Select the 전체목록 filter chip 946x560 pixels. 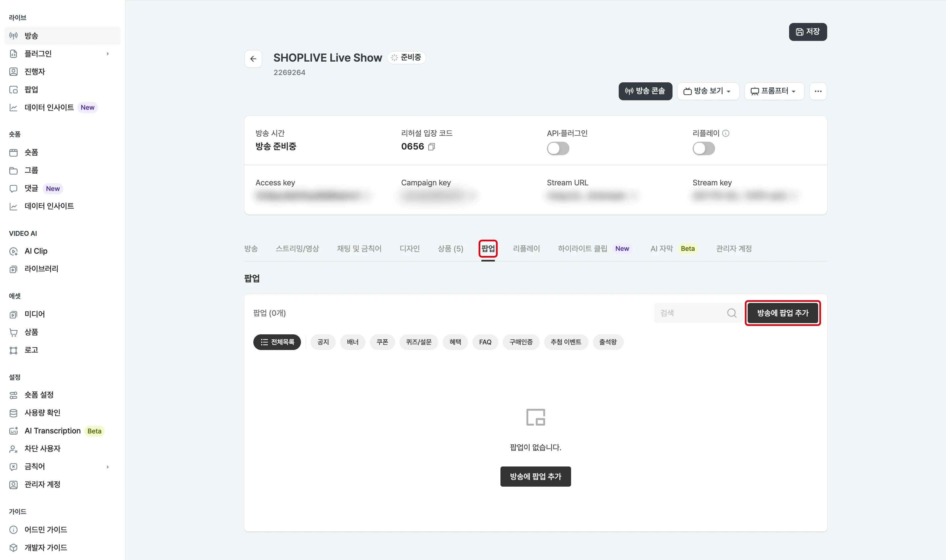click(277, 342)
